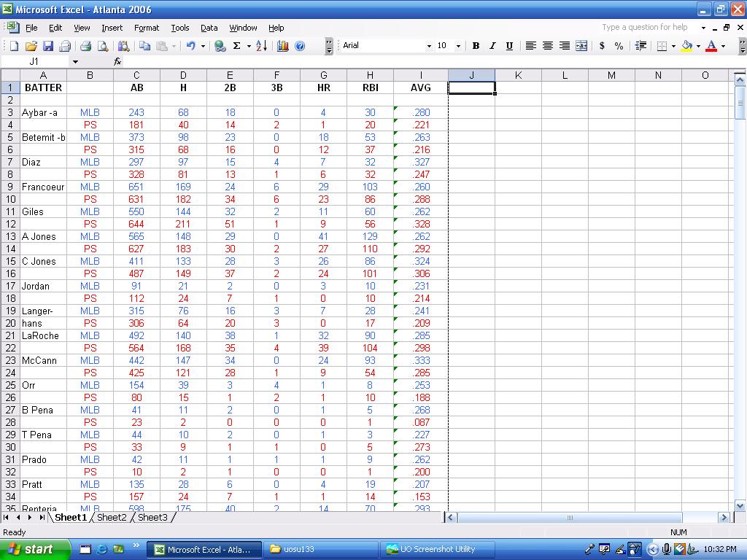747x560 pixels.
Task: Apply the Borders button
Action: point(662,46)
